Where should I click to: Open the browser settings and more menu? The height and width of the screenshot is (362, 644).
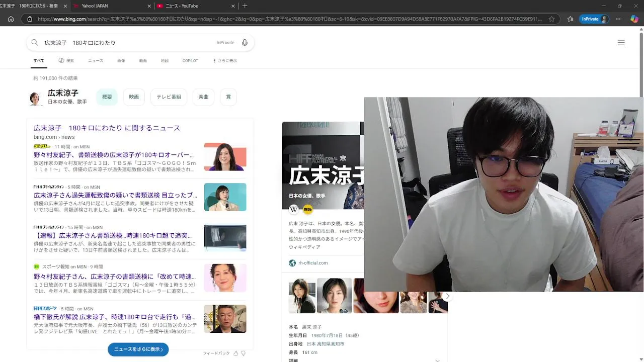tap(618, 19)
